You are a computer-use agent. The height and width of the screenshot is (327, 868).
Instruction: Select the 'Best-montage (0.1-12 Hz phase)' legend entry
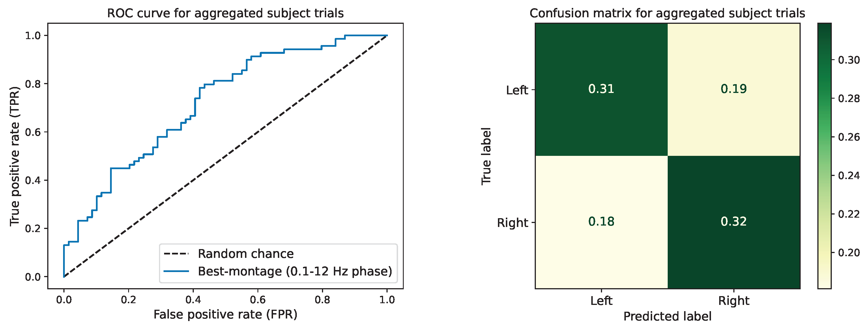[x=295, y=271]
